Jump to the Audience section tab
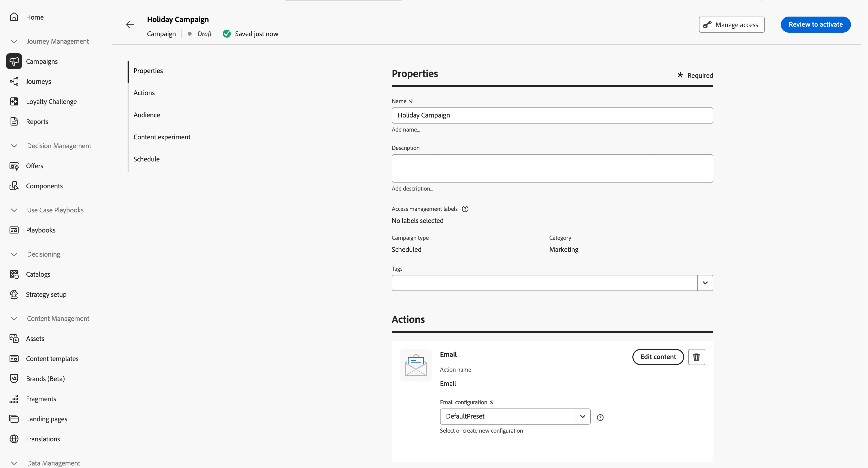 pos(147,115)
